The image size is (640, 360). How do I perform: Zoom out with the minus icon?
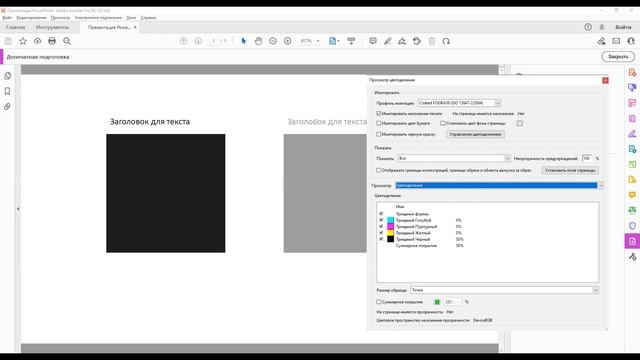tap(273, 41)
